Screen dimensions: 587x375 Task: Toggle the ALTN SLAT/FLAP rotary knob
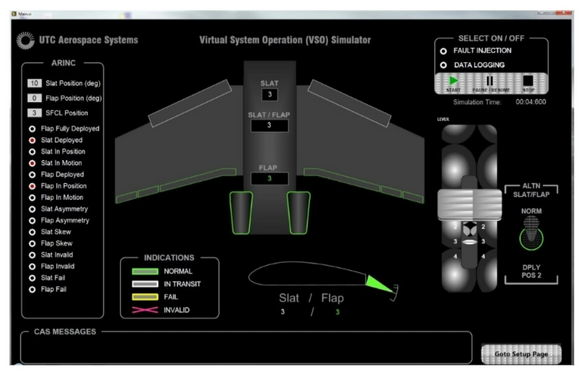point(531,237)
